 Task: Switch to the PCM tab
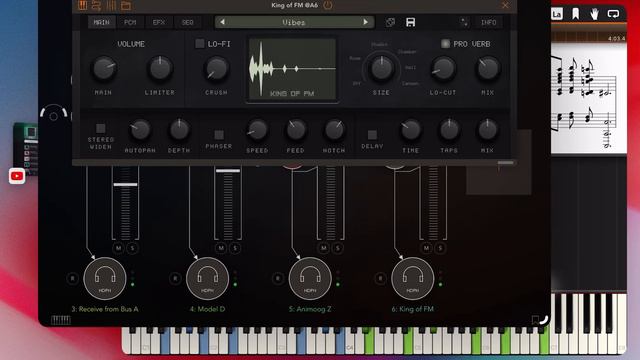click(x=130, y=22)
